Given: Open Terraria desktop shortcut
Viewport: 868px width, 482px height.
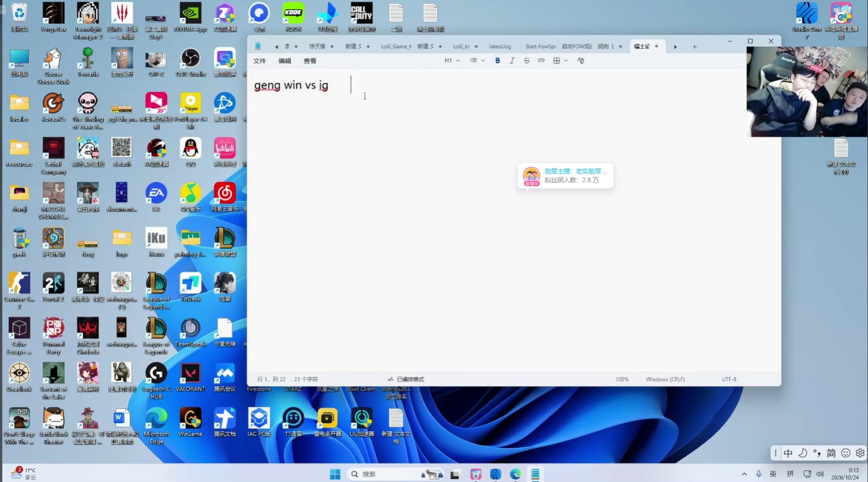Looking at the screenshot, I should [x=88, y=63].
